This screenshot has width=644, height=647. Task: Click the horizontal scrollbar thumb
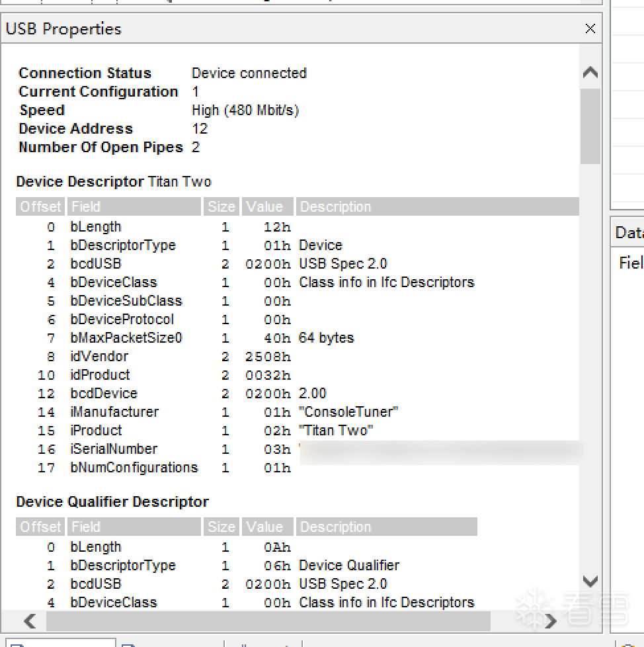[268, 621]
